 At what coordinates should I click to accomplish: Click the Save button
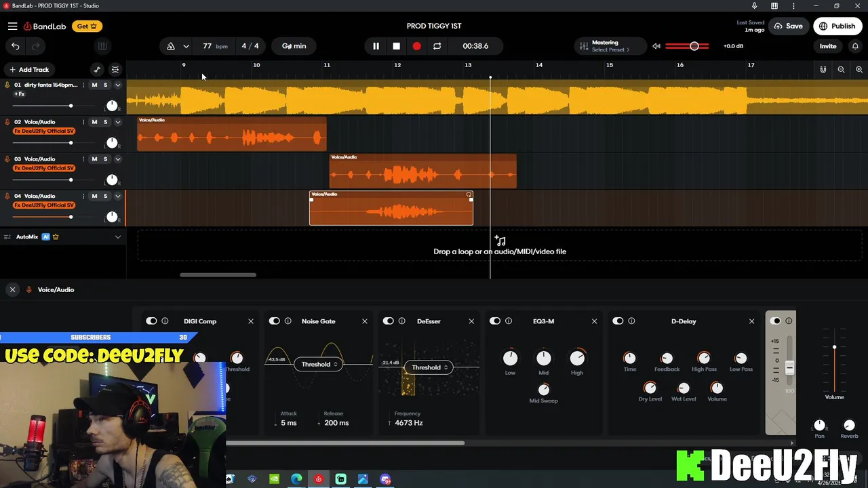tap(788, 26)
